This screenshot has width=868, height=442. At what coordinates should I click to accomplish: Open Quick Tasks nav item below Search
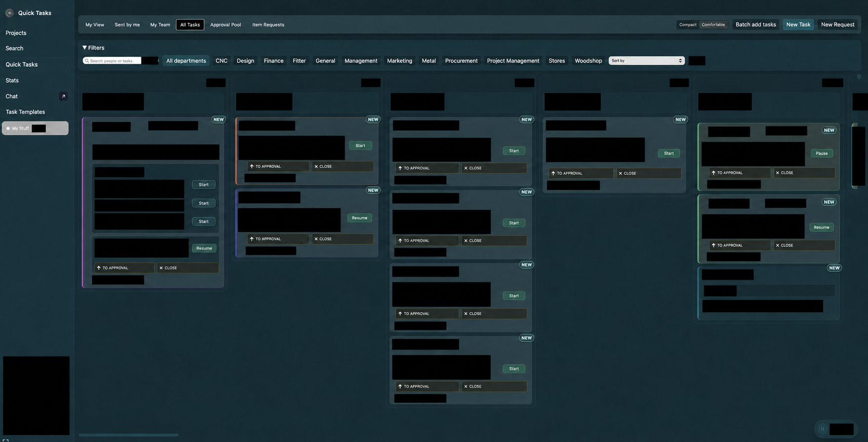(35, 65)
